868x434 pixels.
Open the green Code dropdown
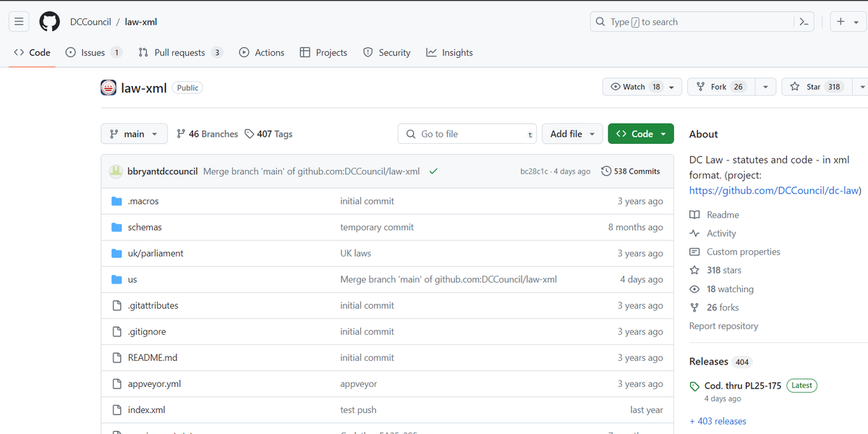coord(641,134)
